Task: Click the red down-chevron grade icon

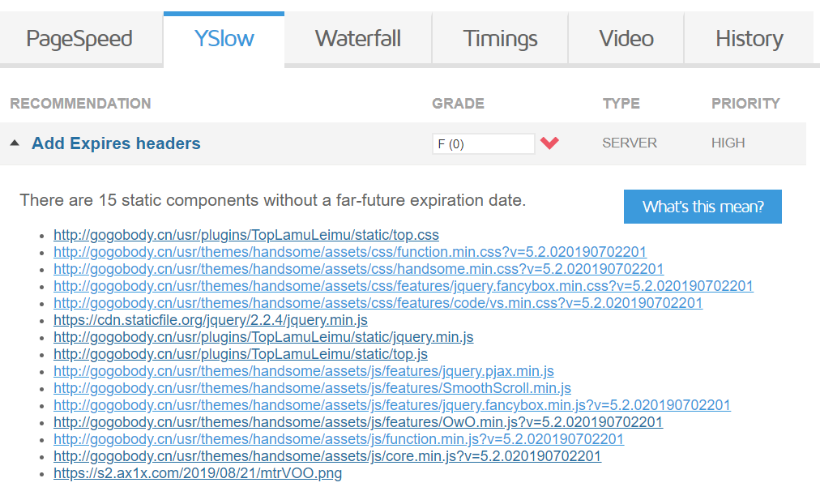Action: click(550, 143)
